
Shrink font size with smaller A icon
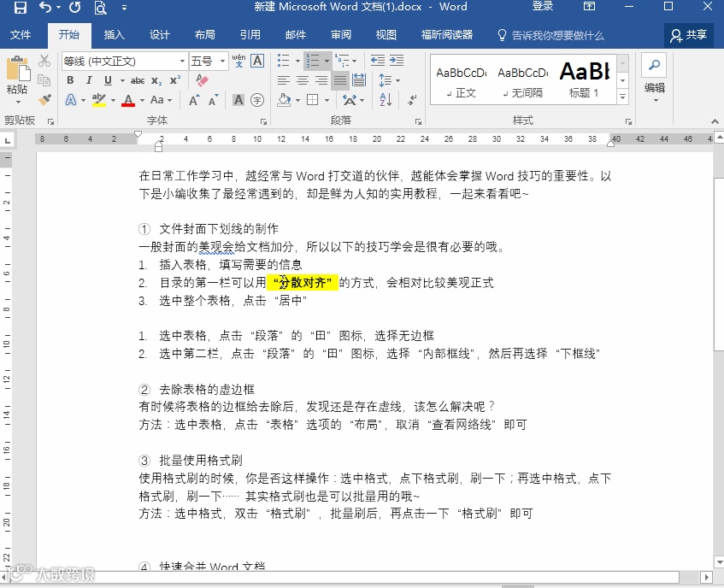coord(213,100)
